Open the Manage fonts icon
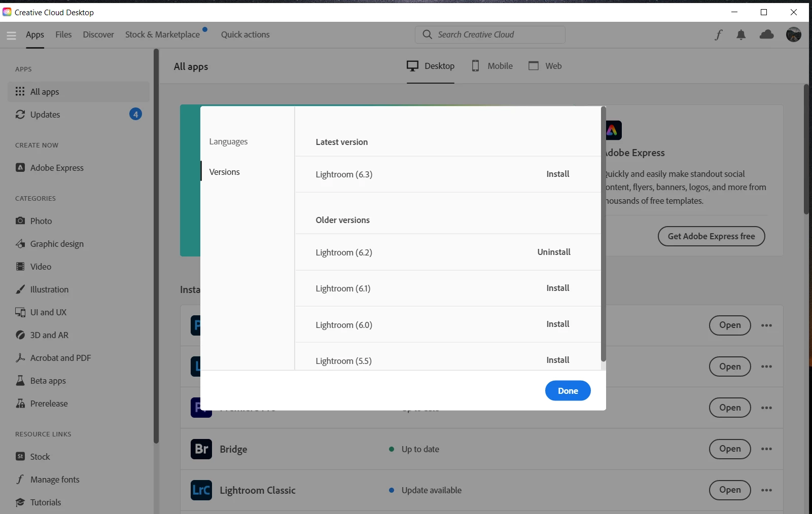 pyautogui.click(x=20, y=479)
